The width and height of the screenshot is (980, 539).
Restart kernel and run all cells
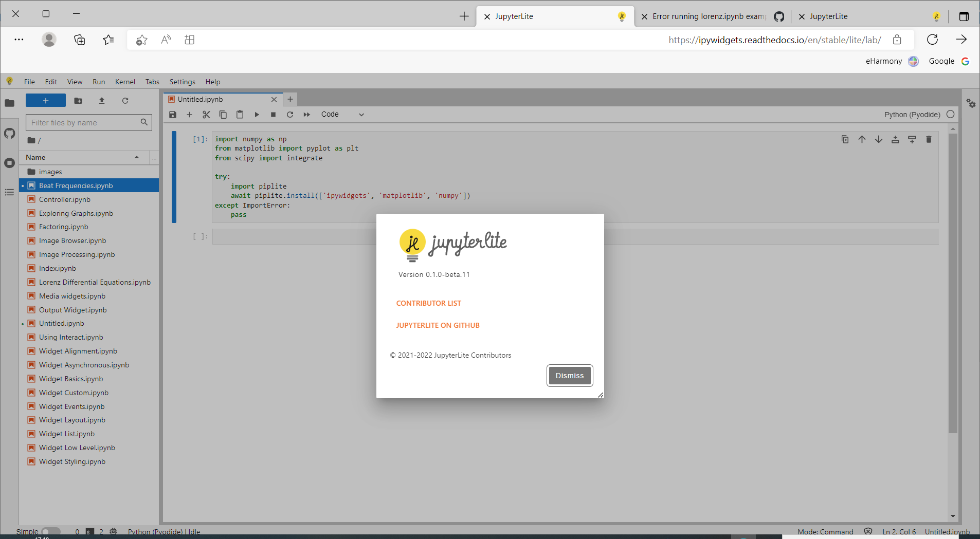coord(307,115)
